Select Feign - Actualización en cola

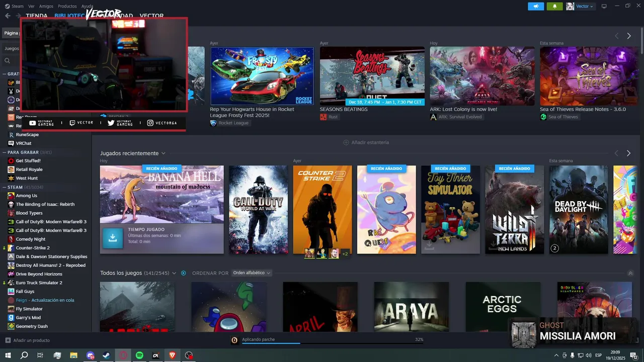pos(46,300)
